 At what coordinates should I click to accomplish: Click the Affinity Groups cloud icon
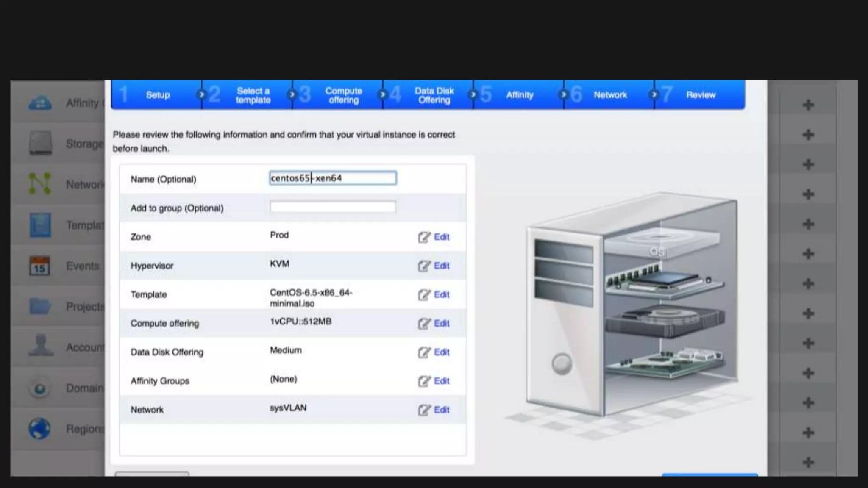click(x=40, y=103)
